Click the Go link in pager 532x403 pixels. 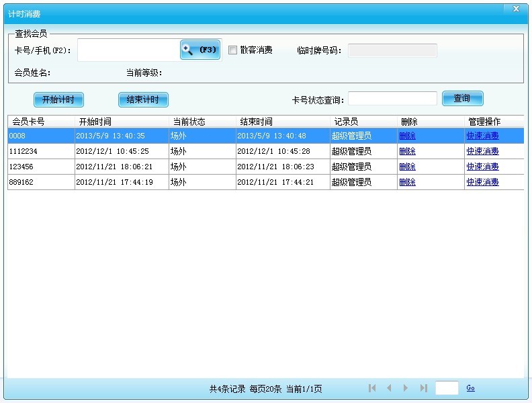(x=470, y=388)
